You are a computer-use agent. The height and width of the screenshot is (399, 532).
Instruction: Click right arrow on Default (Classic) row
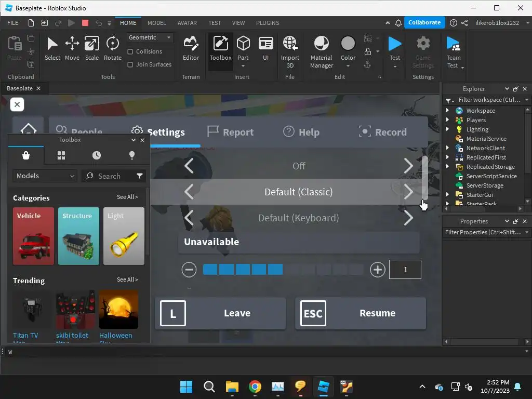(x=408, y=192)
